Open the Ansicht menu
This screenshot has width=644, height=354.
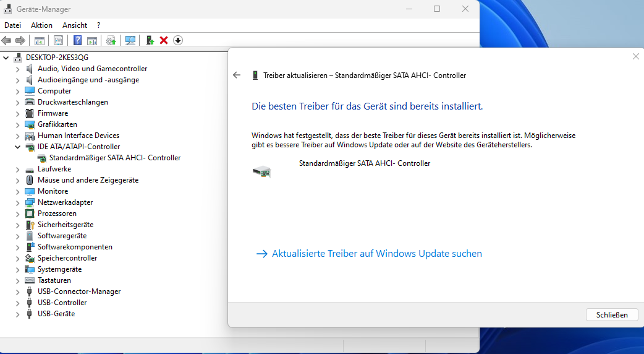tap(75, 25)
